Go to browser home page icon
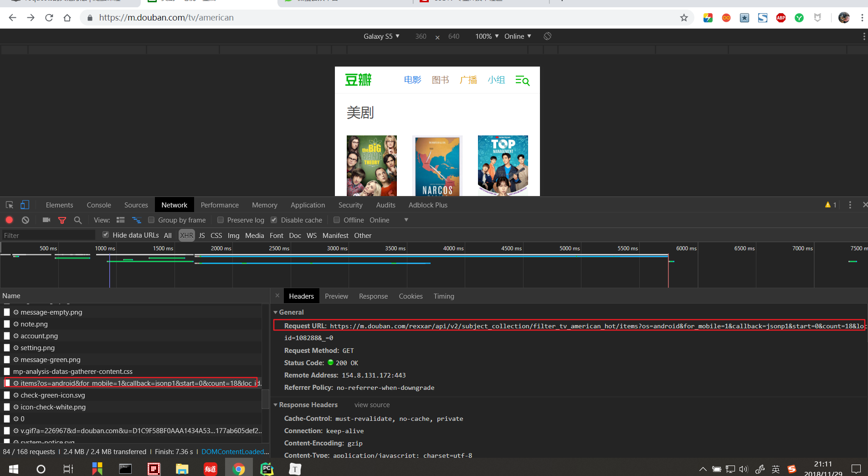Screen dimensions: 868x476 click(67, 18)
